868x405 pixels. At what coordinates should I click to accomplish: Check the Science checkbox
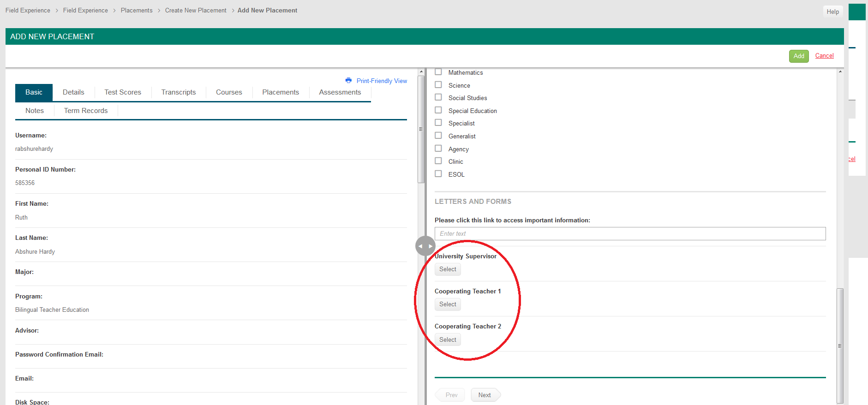(438, 85)
